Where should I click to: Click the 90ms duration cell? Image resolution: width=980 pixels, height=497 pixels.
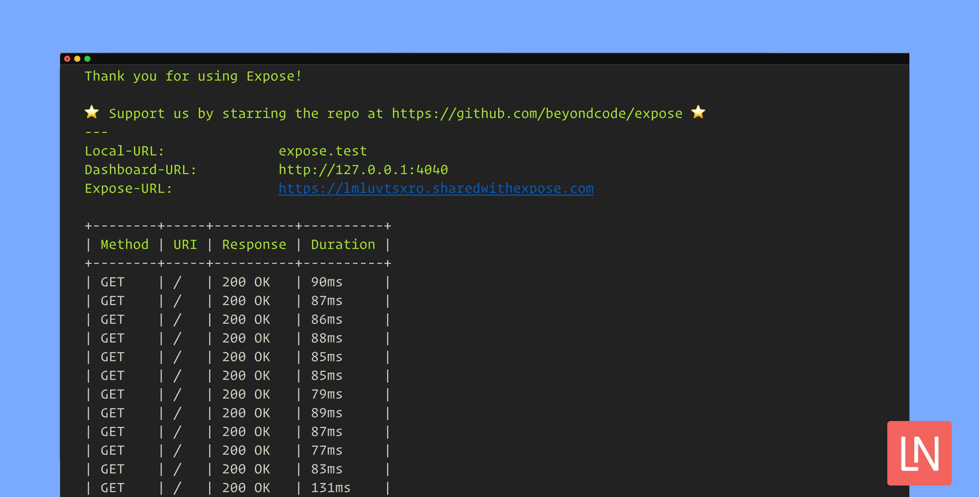coord(327,282)
